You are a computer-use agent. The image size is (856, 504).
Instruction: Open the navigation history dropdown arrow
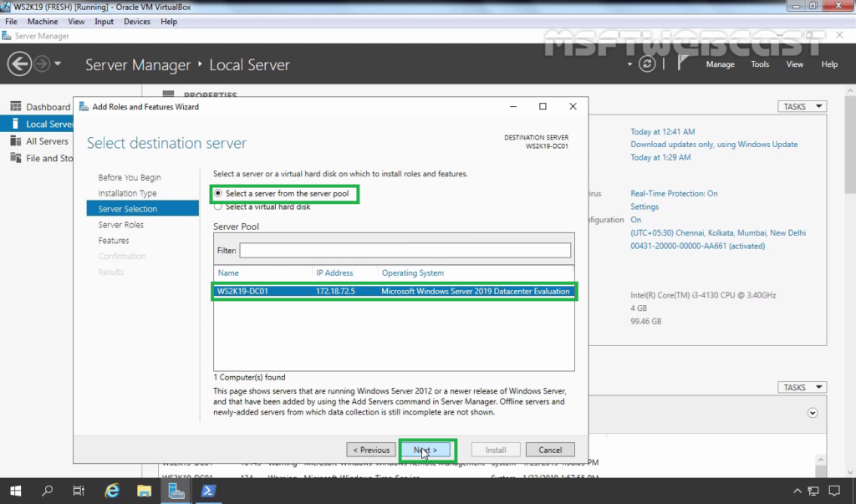(58, 64)
